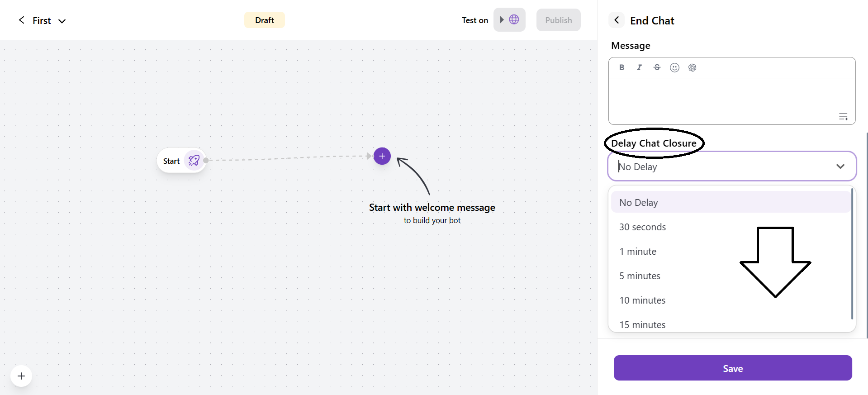Toggle italic text formatting

(x=639, y=67)
